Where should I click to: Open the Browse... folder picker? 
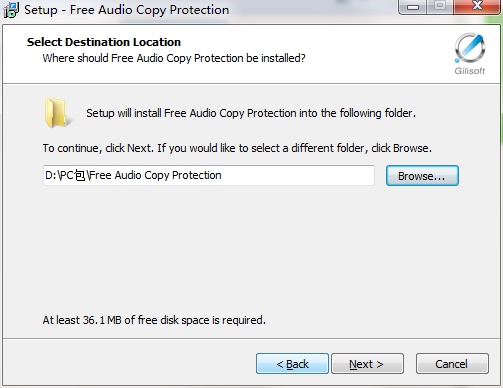[x=422, y=176]
